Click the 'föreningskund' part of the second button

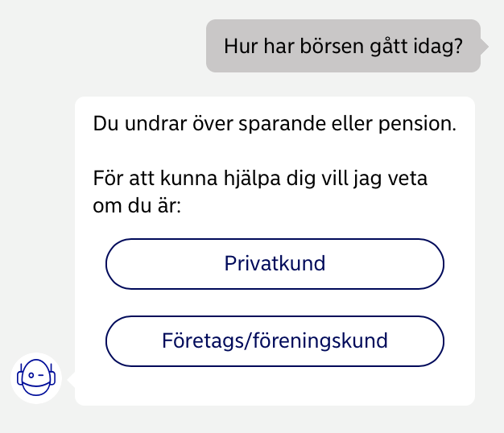pos(320,341)
